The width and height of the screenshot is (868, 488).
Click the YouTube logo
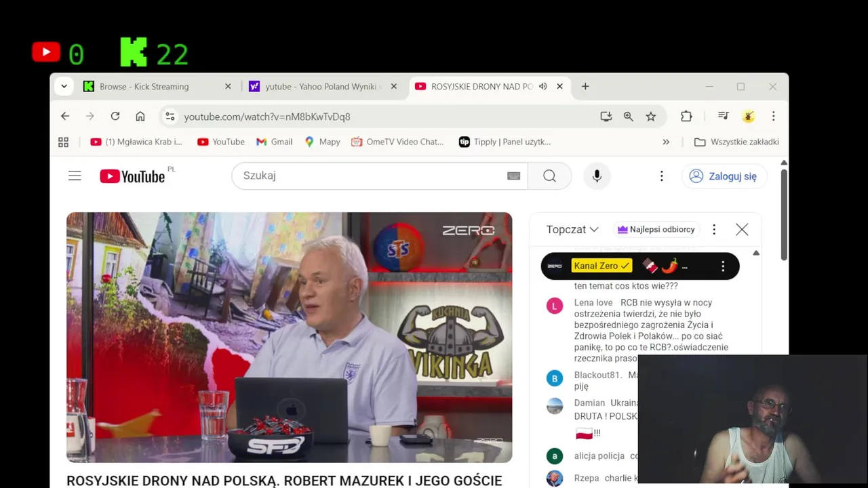133,176
